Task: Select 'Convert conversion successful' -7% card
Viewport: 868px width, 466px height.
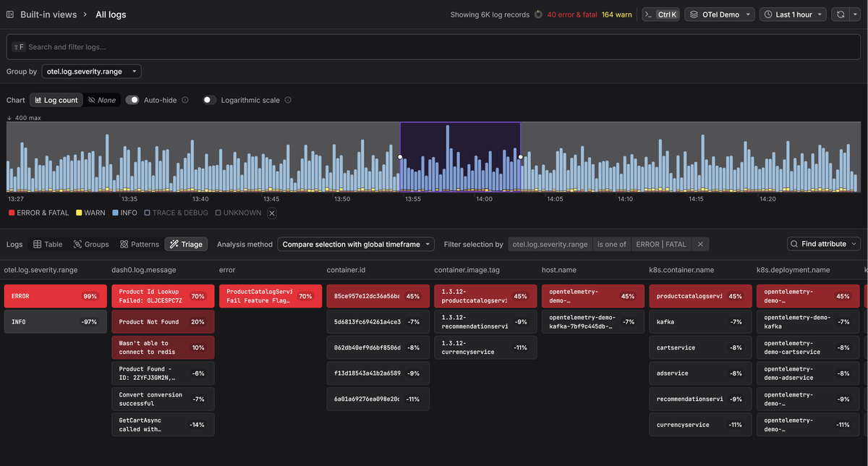Action: (163, 399)
